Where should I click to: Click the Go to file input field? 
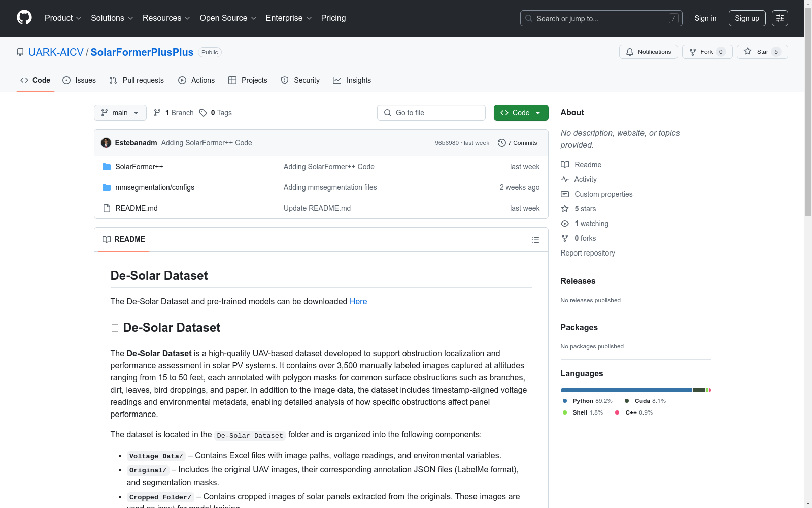click(431, 113)
